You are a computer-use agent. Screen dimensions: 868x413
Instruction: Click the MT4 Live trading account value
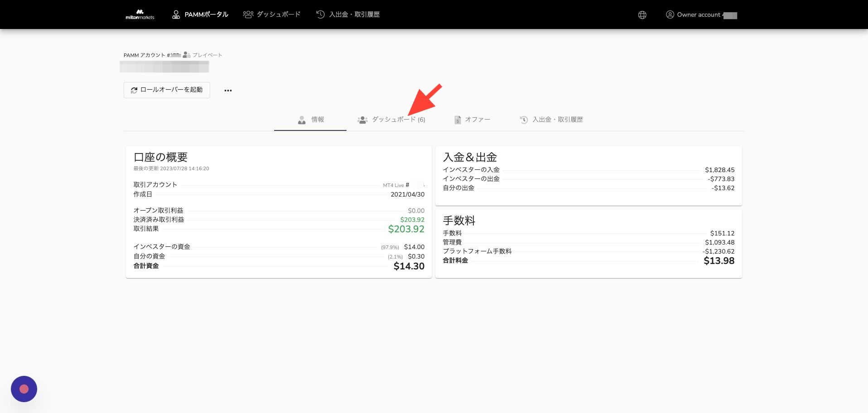pos(403,185)
